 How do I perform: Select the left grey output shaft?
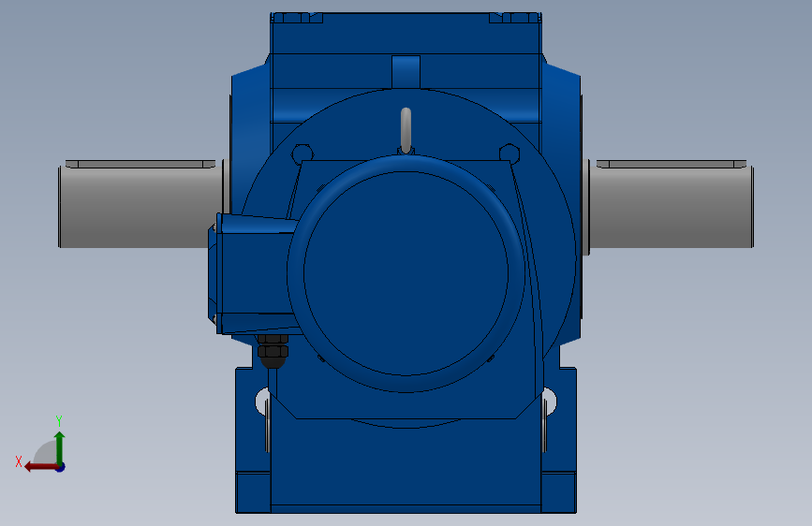140,207
